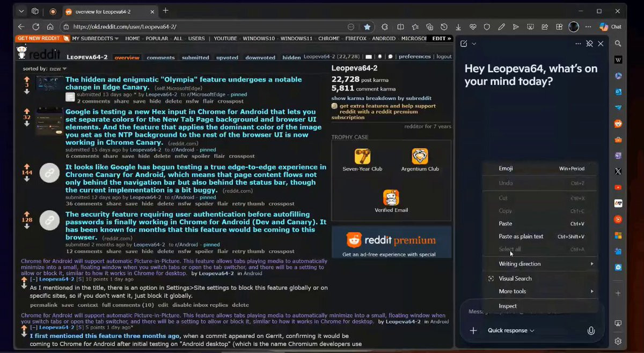Click the microphone in Copilot composer
Image resolution: width=644 pixels, height=353 pixels.
[x=591, y=330]
